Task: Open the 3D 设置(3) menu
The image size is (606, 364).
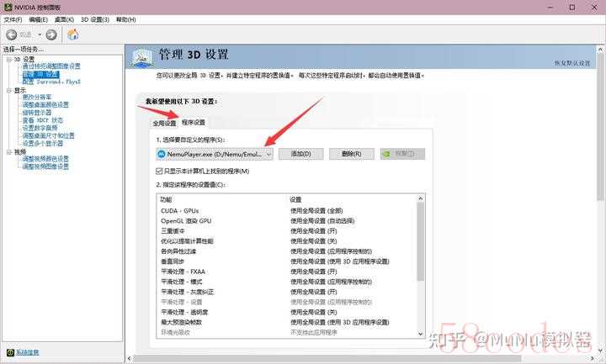Action: point(95,19)
